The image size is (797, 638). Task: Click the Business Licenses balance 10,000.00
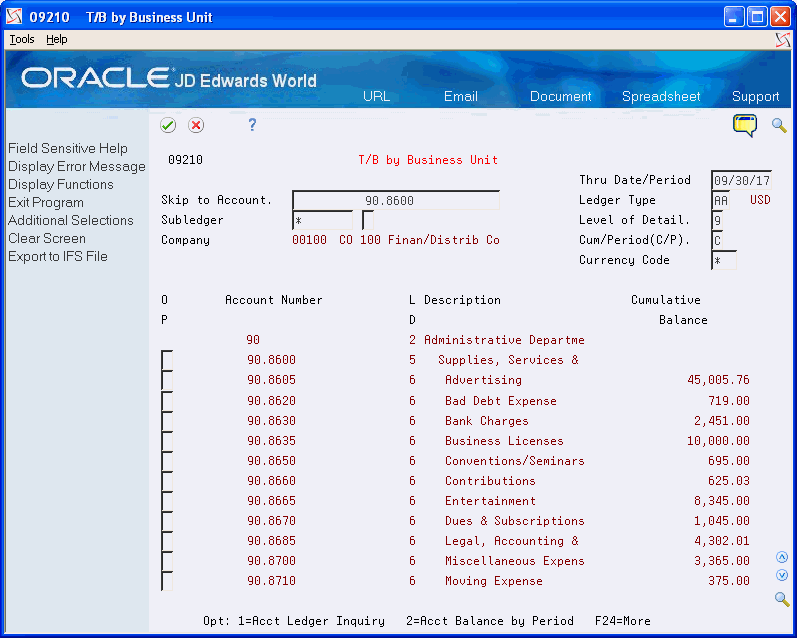(718, 441)
